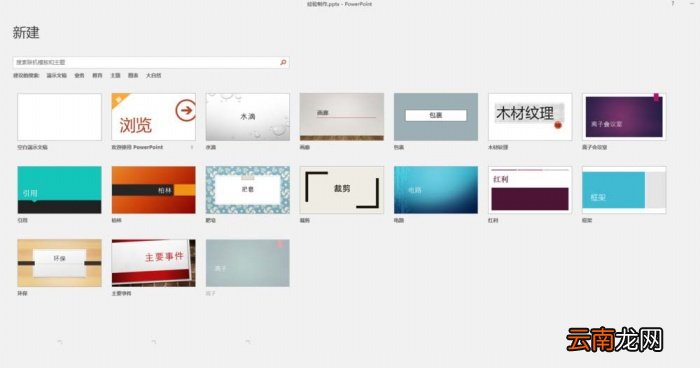The image size is (700, 368).
Task: Choose the 包裹 theme
Action: pos(436,117)
